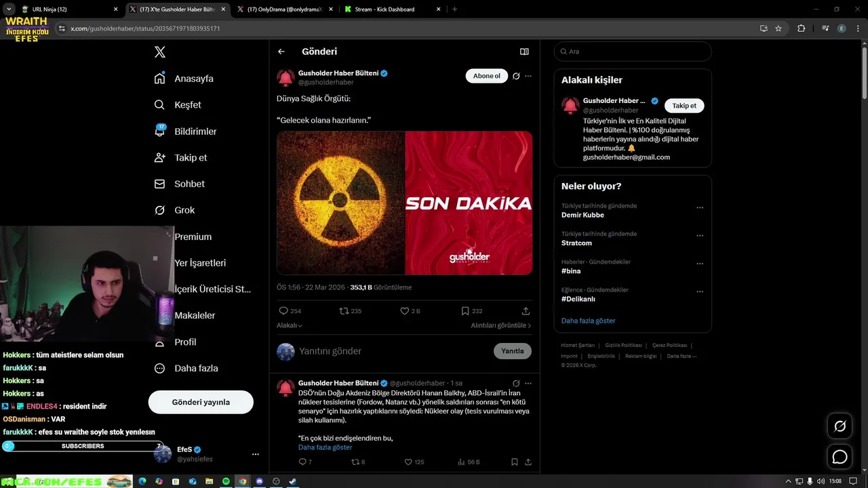Switch to URL Ninja (12) tab
The height and width of the screenshot is (488, 868).
point(68,9)
